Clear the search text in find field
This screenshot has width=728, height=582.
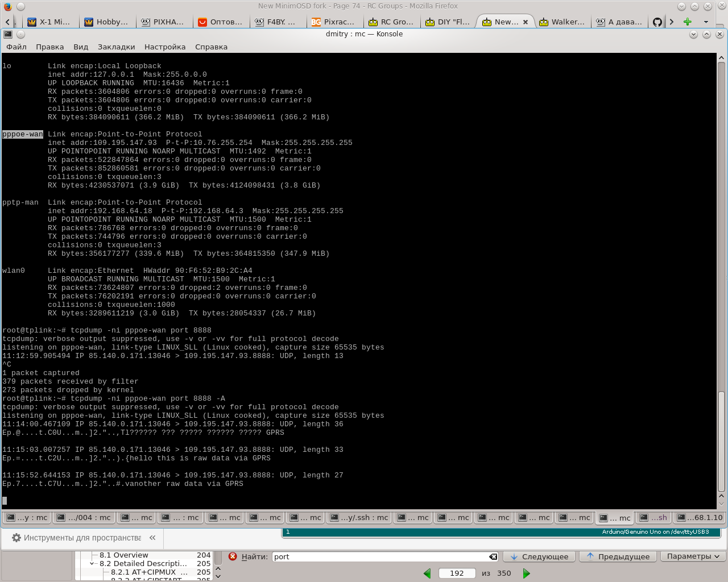click(x=493, y=557)
